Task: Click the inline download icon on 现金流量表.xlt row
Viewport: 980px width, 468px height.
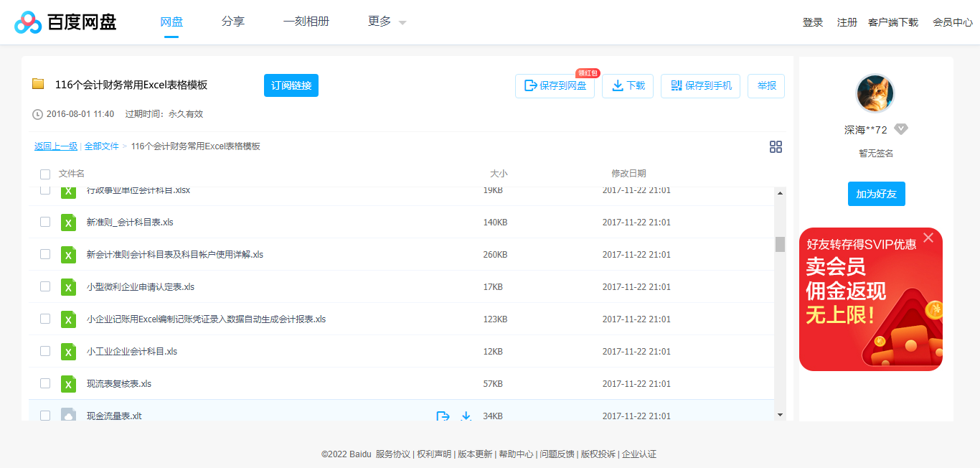Action: click(x=466, y=416)
